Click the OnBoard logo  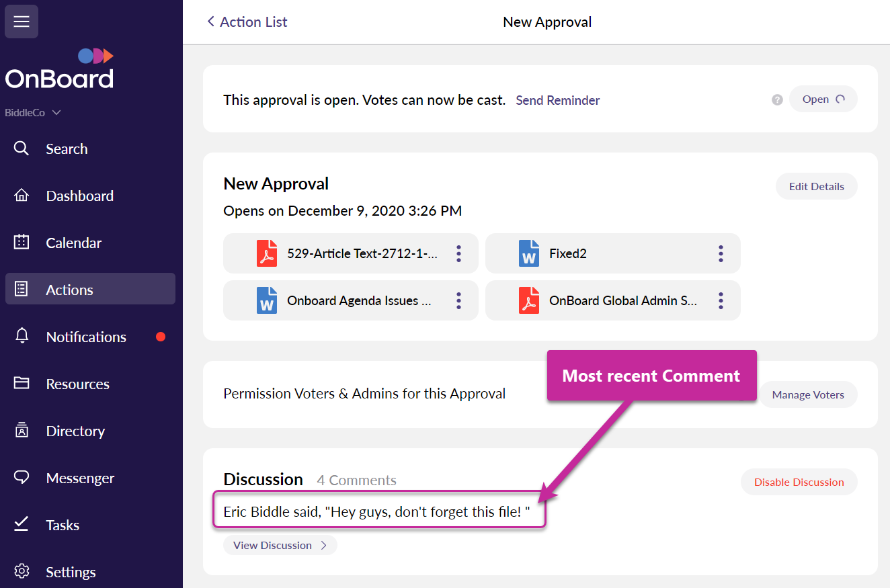(x=60, y=69)
